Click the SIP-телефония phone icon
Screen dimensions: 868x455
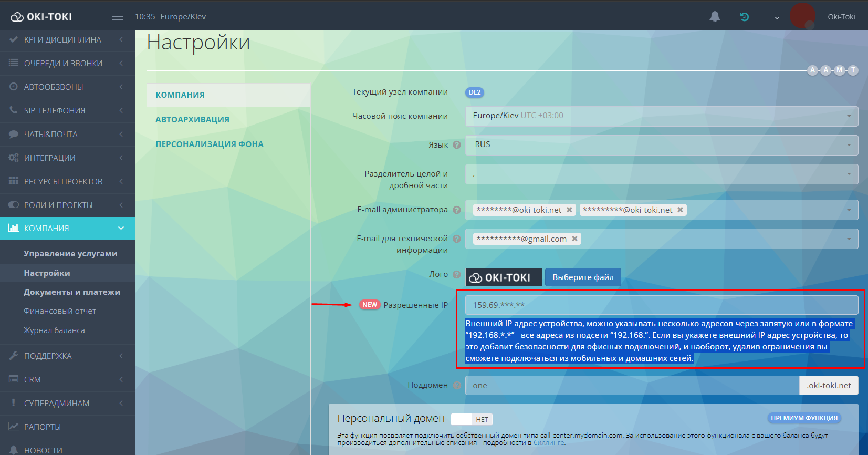coord(14,110)
